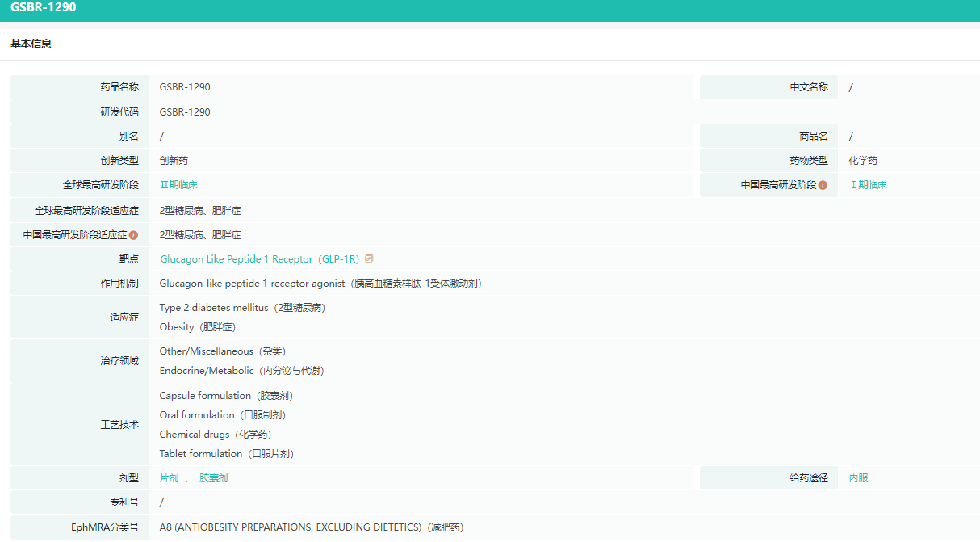Select global indication 2型糖尿病、肥胖症 value
Image resolution: width=980 pixels, height=542 pixels.
(x=200, y=211)
